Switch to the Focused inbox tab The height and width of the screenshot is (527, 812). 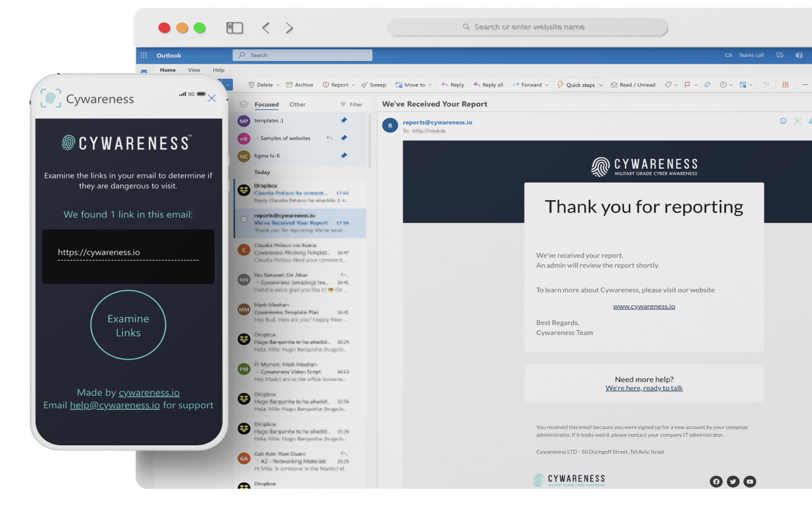267,104
